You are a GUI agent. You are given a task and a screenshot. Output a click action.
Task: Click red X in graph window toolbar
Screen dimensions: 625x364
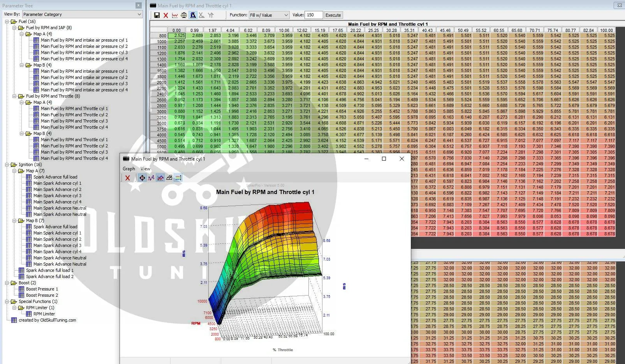click(x=127, y=178)
